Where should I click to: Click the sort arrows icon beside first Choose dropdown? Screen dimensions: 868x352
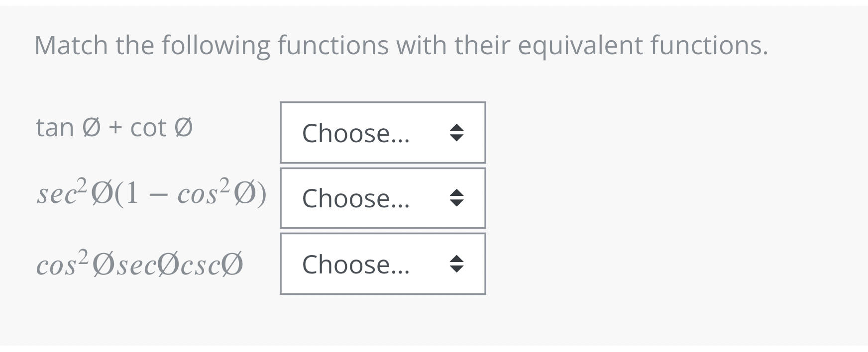click(456, 133)
